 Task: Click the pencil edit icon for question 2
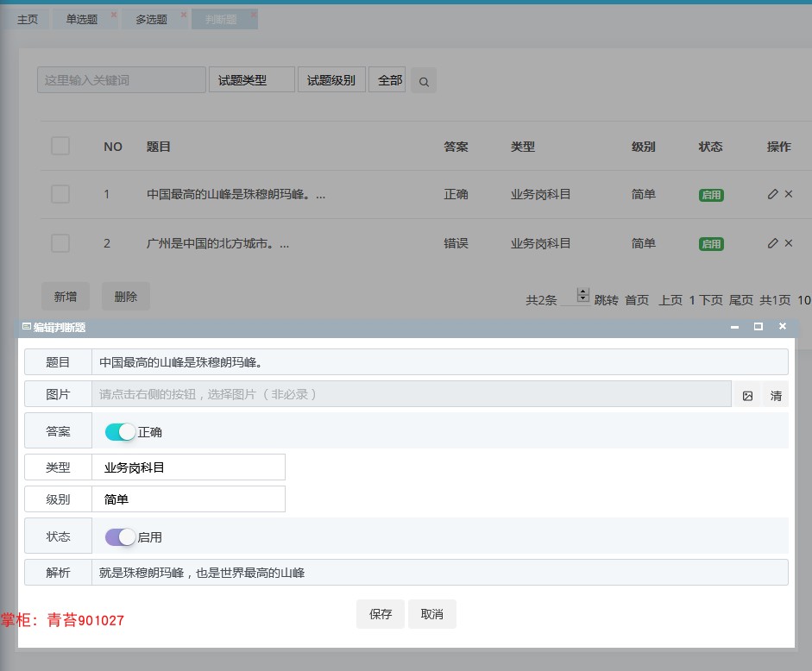pyautogui.click(x=772, y=243)
